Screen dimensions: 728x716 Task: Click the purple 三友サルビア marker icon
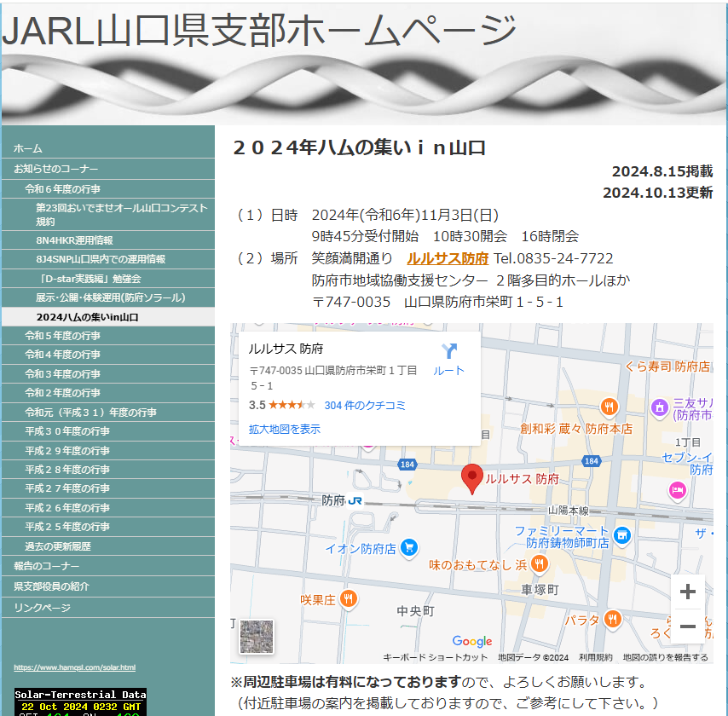coord(659,408)
